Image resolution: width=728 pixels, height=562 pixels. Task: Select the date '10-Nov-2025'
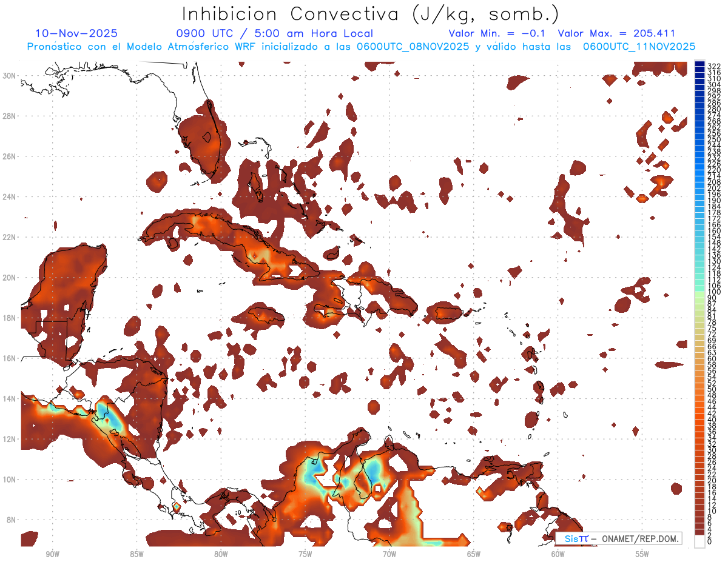click(x=76, y=33)
